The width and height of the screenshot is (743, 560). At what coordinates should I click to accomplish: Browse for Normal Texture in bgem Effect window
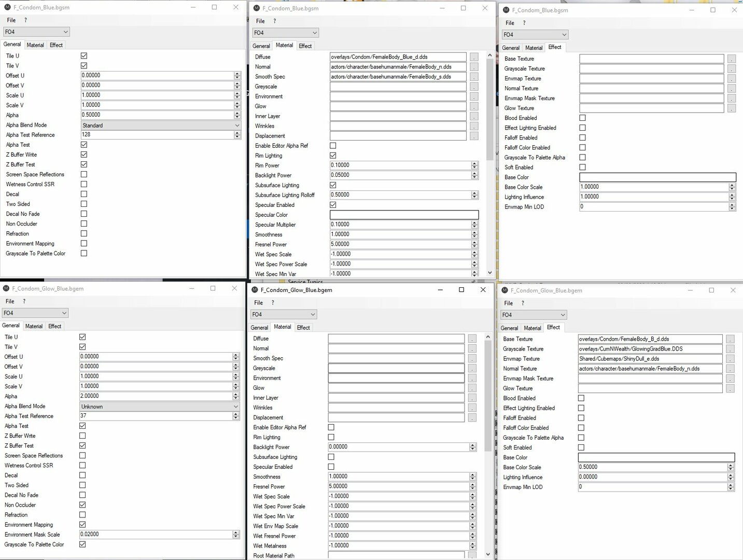pyautogui.click(x=730, y=369)
